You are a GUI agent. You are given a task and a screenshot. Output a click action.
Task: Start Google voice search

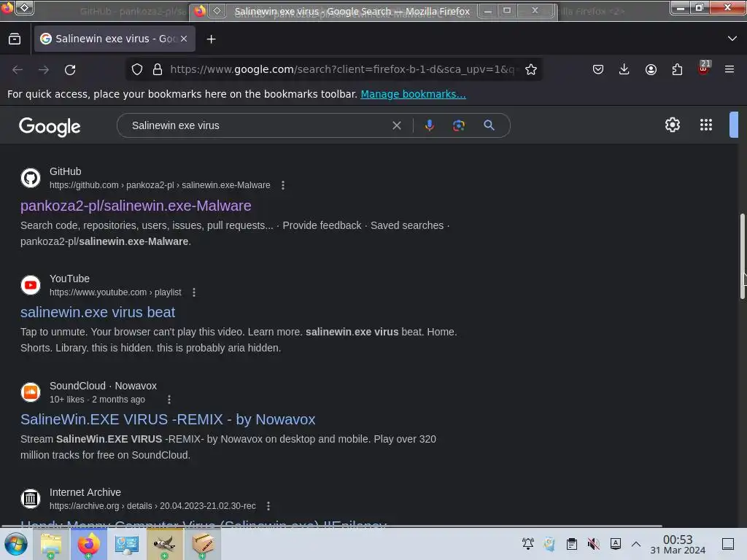[429, 125]
